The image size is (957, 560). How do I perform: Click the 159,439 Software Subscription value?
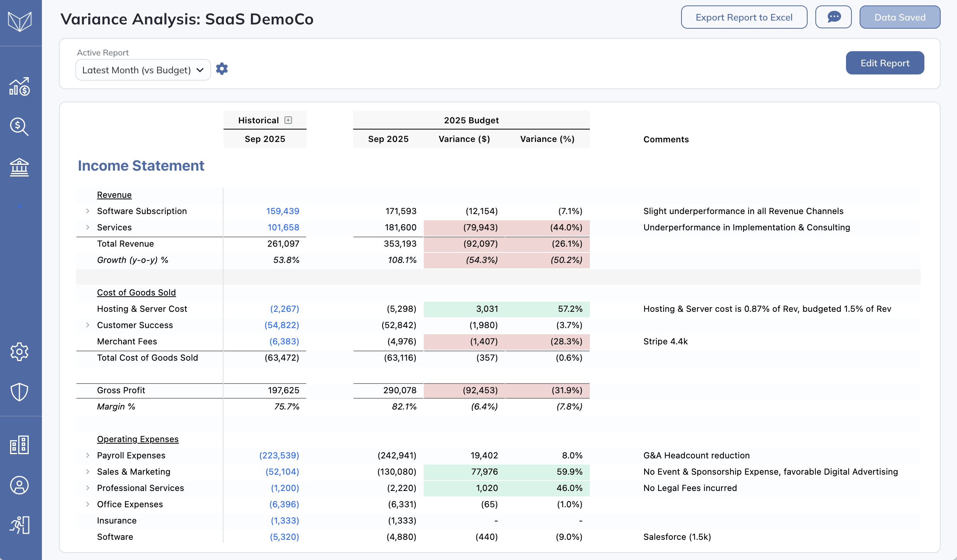coord(283,211)
